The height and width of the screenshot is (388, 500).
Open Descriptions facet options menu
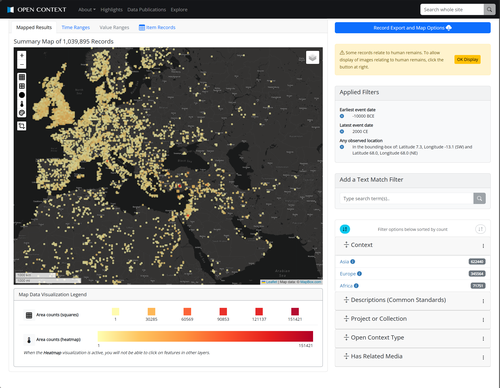point(483,301)
